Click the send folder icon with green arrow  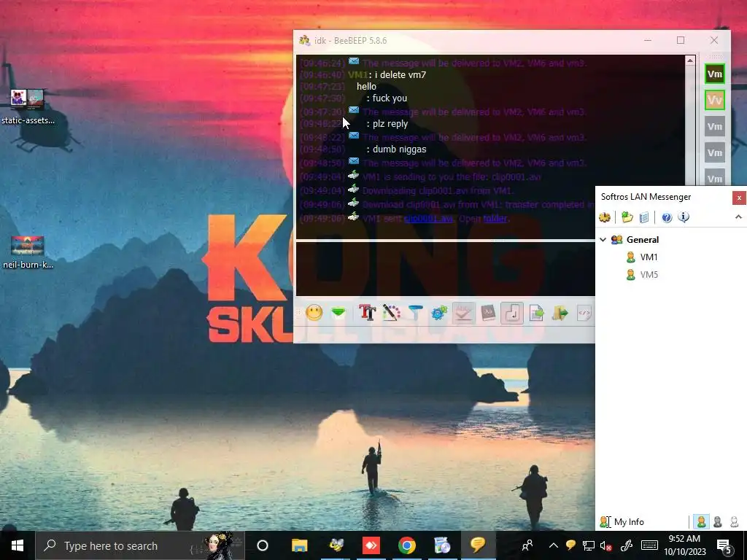click(x=560, y=313)
